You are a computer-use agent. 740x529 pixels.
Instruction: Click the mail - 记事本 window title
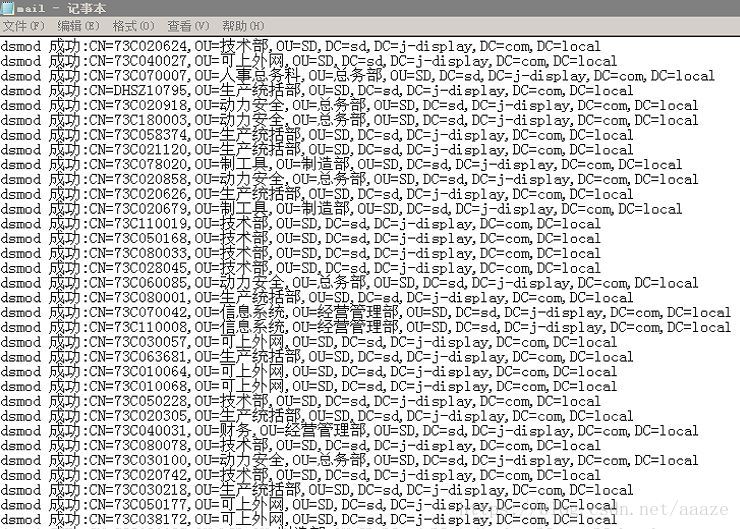click(x=61, y=8)
